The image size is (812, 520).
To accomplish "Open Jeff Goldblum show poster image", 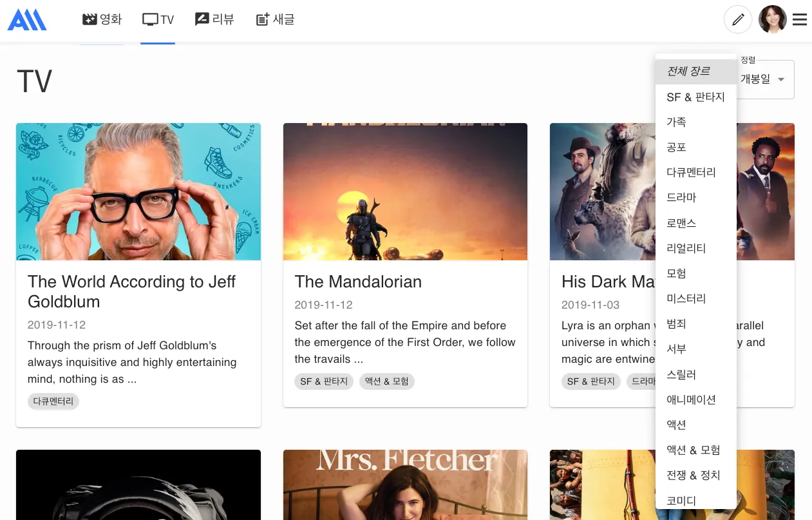I will click(x=138, y=192).
